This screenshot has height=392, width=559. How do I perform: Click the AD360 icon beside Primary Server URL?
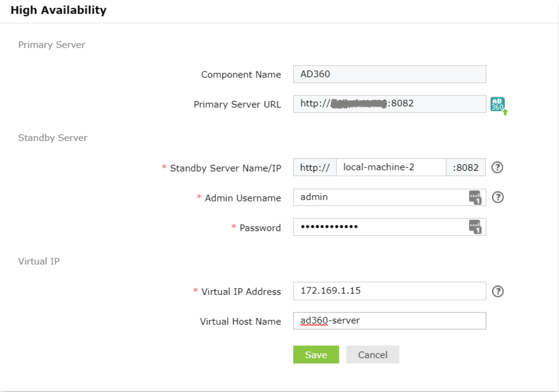(x=498, y=106)
